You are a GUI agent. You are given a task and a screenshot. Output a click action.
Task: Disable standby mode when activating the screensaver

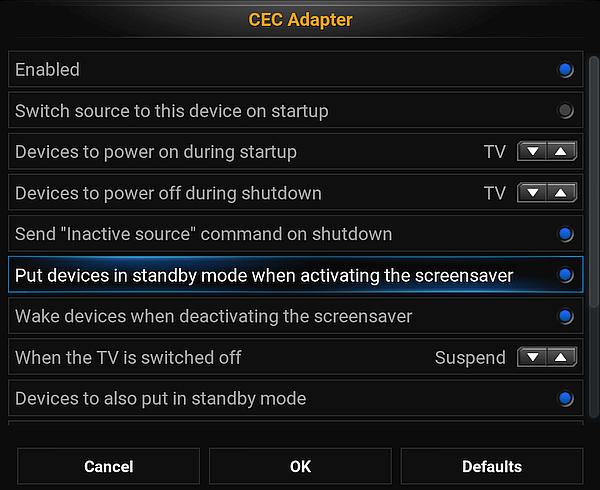(566, 275)
